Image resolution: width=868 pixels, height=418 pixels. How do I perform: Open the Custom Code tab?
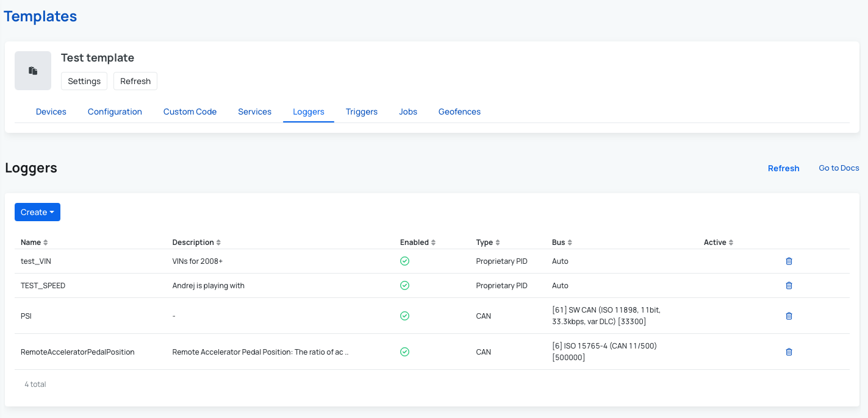tap(190, 112)
